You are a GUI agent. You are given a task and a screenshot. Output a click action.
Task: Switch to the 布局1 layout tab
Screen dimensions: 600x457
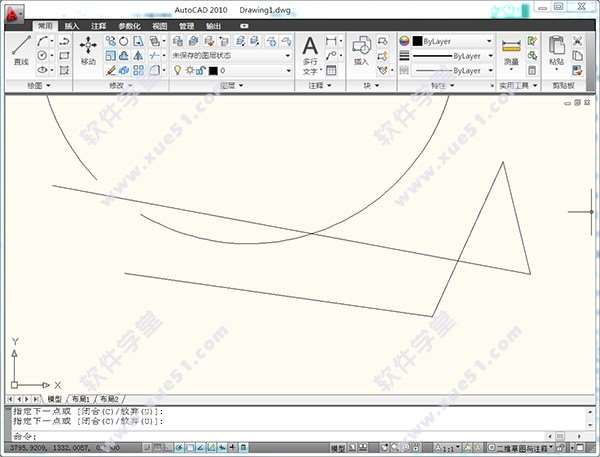click(82, 398)
